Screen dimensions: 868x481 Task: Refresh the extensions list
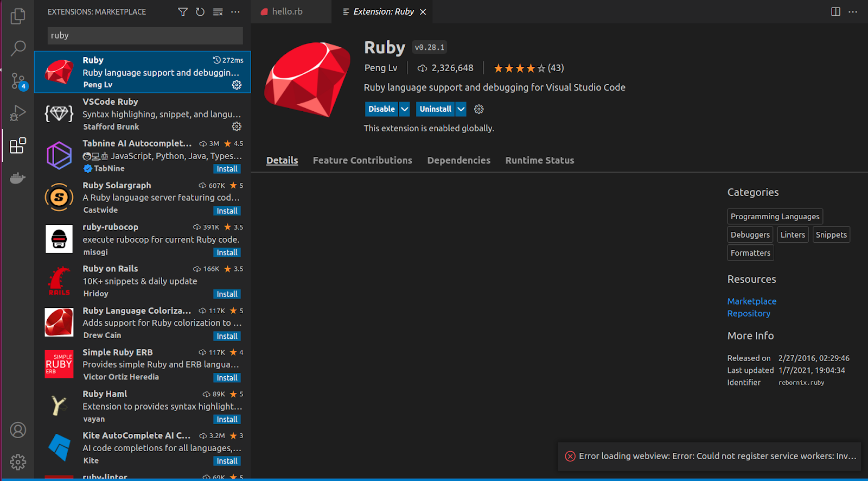pos(200,12)
